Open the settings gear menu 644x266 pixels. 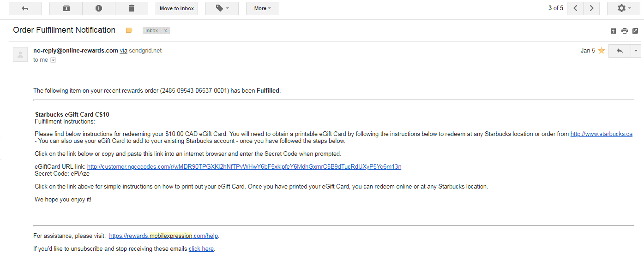pos(624,8)
